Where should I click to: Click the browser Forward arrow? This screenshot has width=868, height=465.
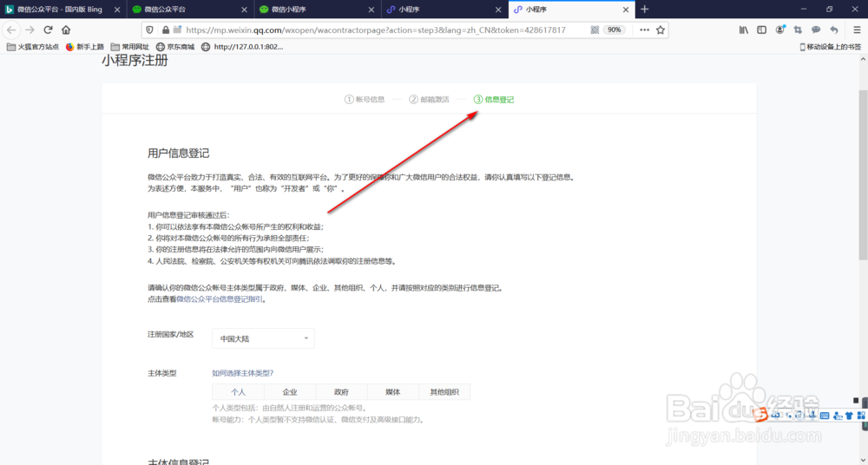point(30,29)
